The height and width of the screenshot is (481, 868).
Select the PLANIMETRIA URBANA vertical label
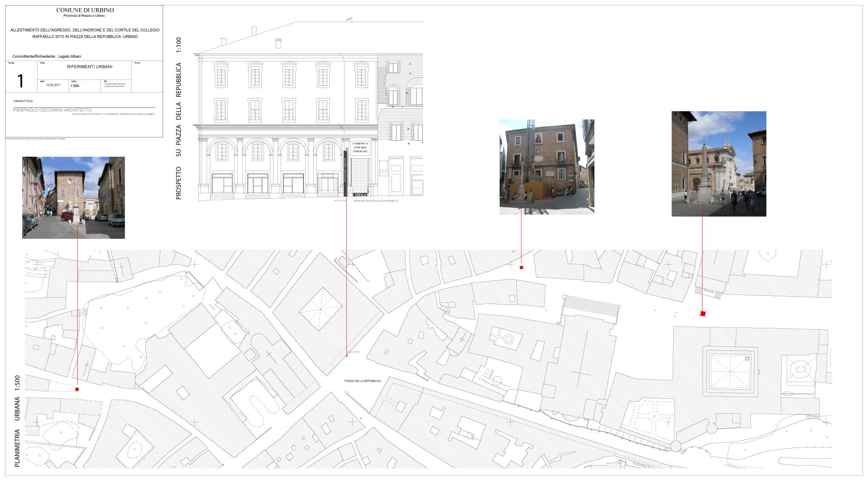pyautogui.click(x=17, y=421)
